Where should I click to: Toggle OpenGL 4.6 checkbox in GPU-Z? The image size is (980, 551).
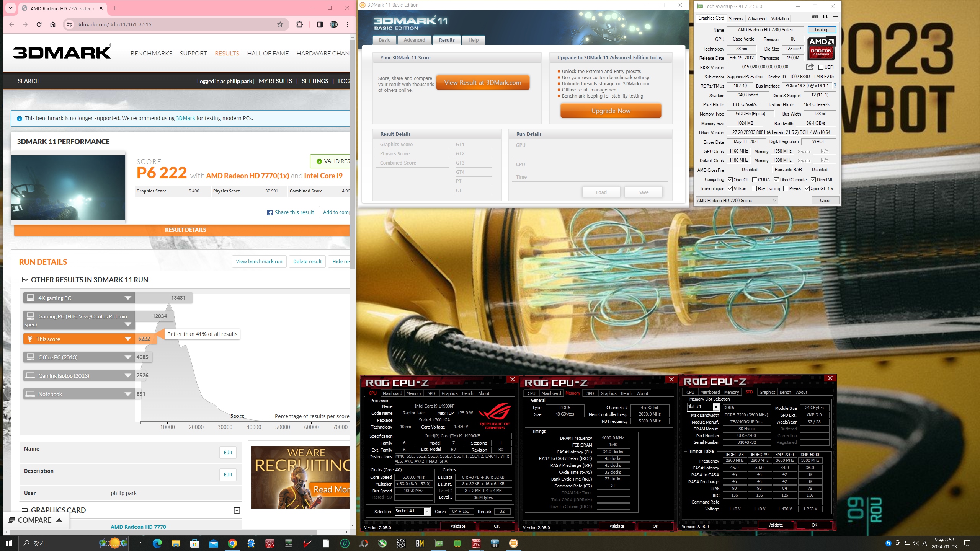(807, 189)
